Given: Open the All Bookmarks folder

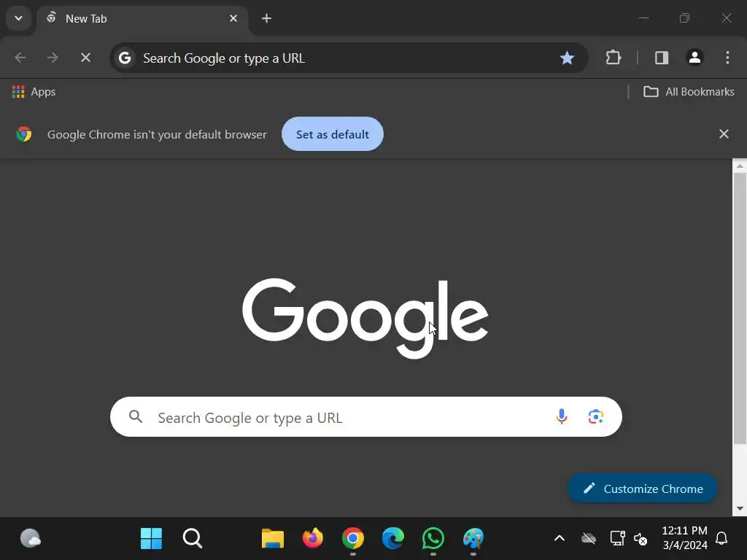Looking at the screenshot, I should [x=689, y=92].
